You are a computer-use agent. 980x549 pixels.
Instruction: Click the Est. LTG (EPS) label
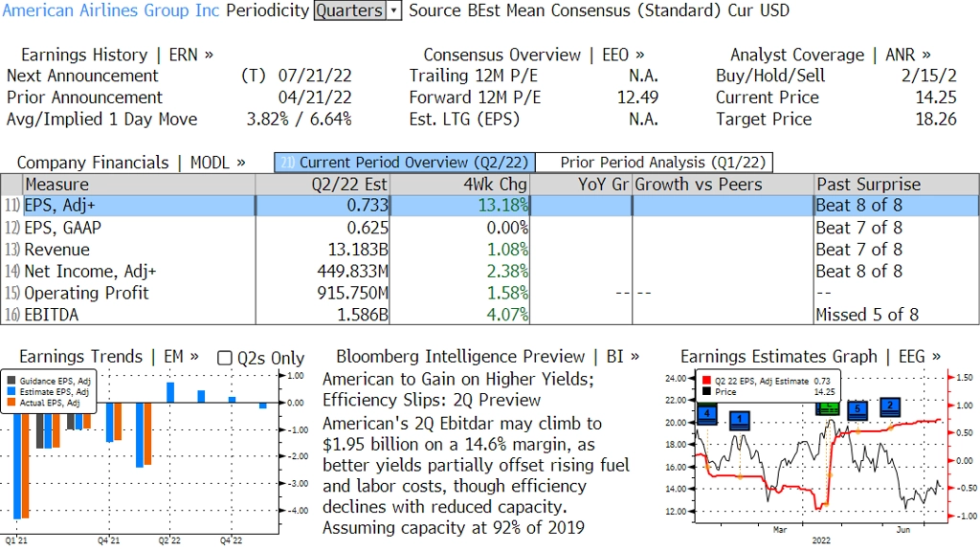pyautogui.click(x=464, y=120)
